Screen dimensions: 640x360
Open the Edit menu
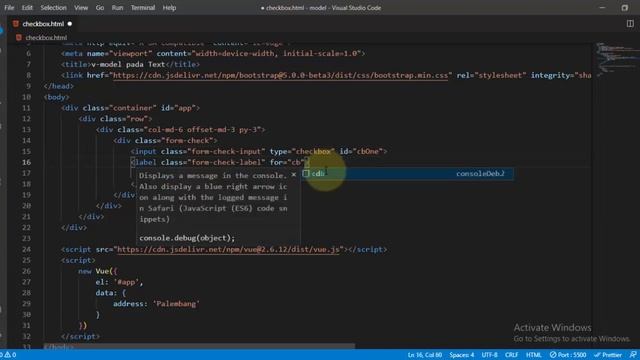[x=27, y=8]
